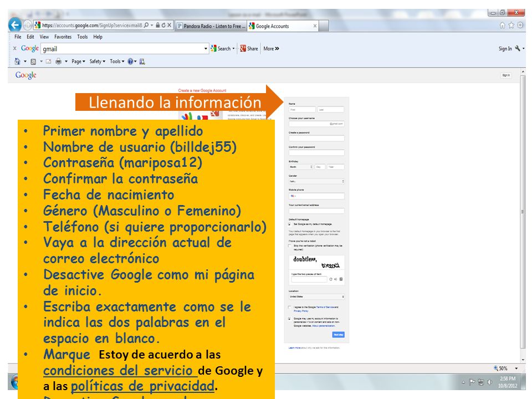
Task: Open the Favorites menu
Action: pos(63,37)
